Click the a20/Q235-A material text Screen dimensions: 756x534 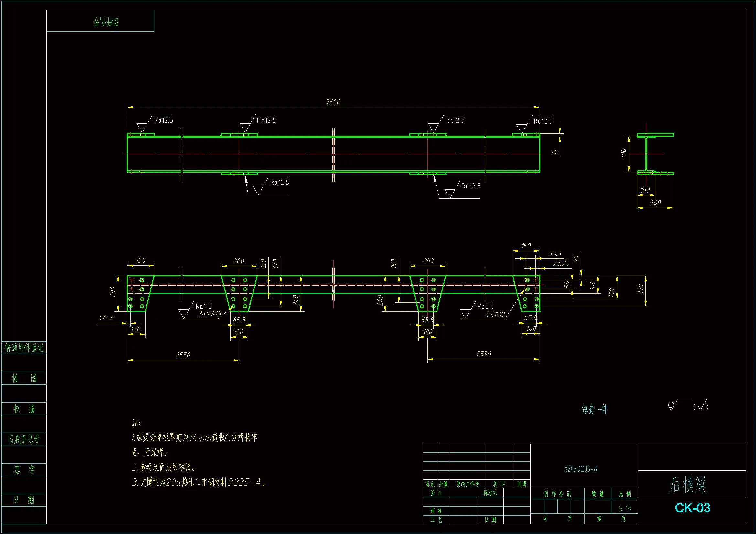tap(580, 469)
